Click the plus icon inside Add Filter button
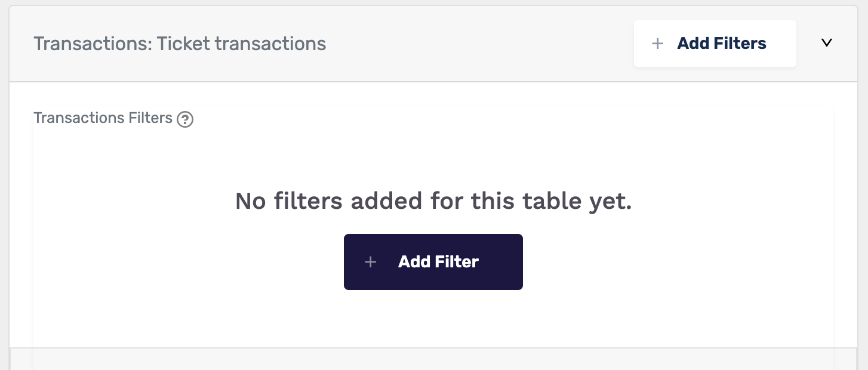The height and width of the screenshot is (370, 868). click(371, 262)
